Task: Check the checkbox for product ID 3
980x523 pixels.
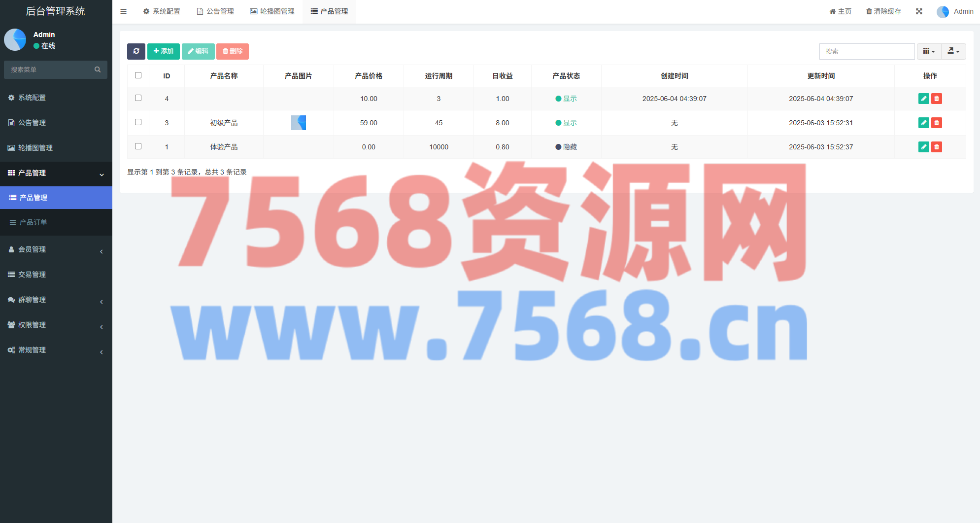Action: 138,122
